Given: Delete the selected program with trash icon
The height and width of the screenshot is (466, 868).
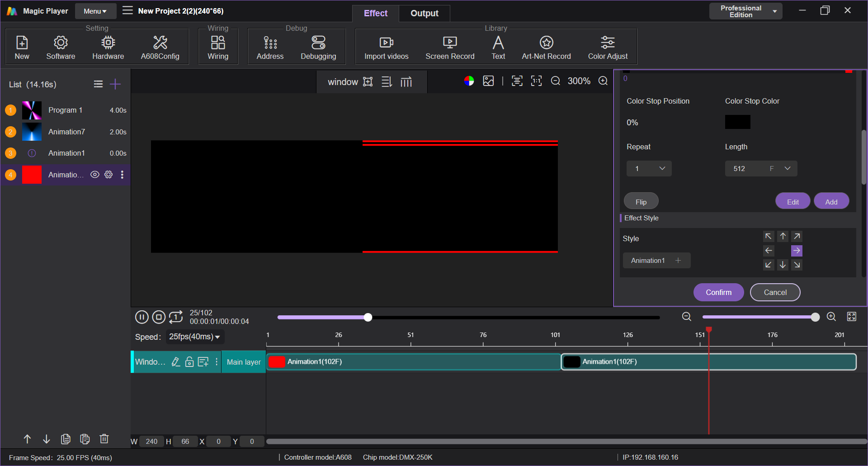Looking at the screenshot, I should (104, 439).
